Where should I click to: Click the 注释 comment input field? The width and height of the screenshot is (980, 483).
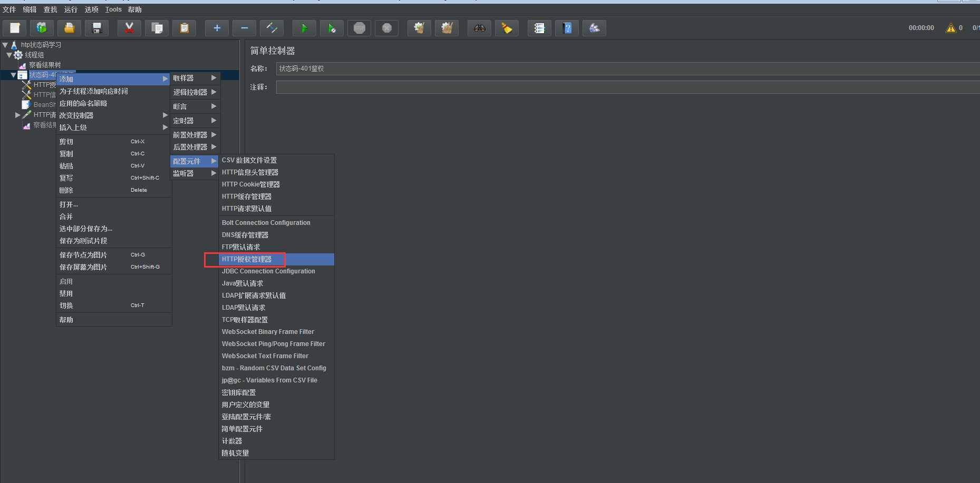[x=627, y=87]
